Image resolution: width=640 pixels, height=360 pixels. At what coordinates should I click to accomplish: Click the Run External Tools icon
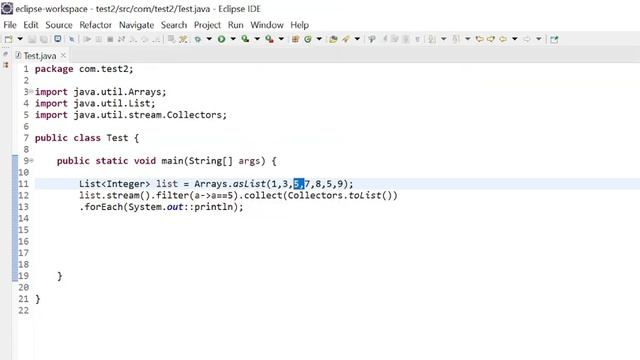click(269, 39)
